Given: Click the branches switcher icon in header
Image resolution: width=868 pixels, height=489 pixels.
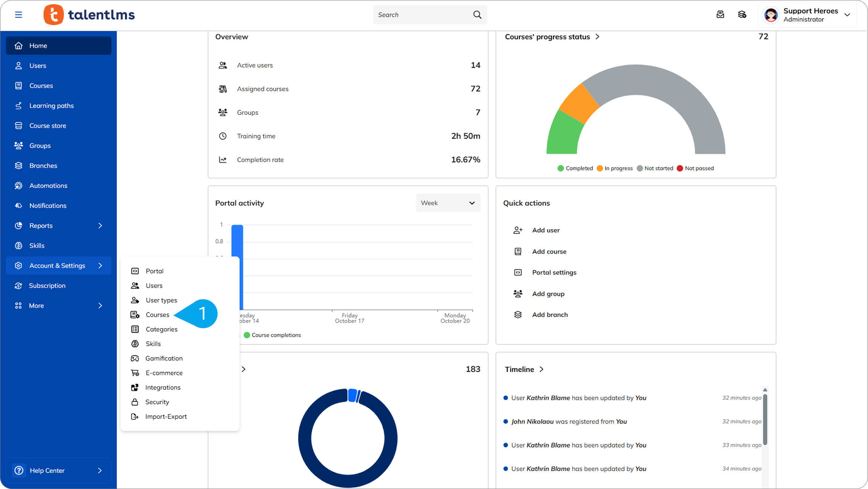Looking at the screenshot, I should (x=742, y=15).
